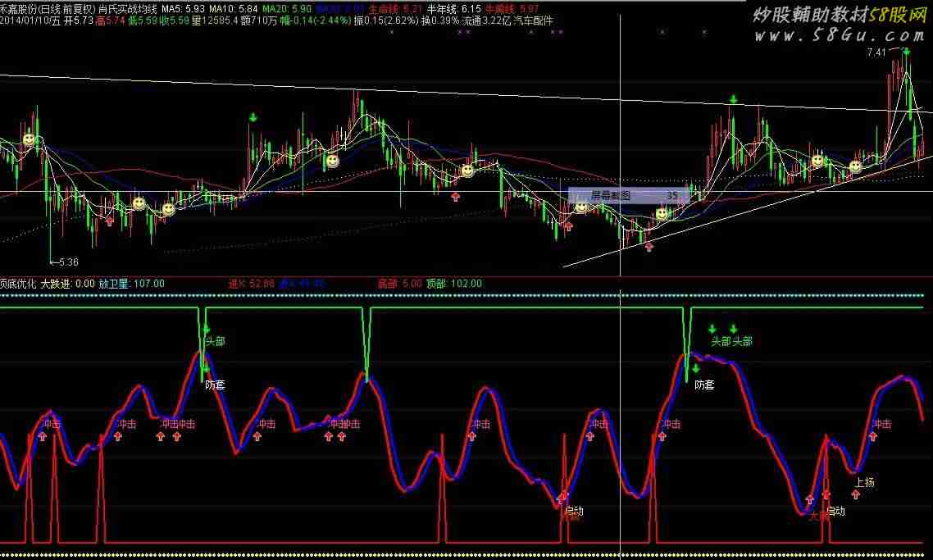
Task: Click the 5.36 low price label
Action: coord(68,262)
